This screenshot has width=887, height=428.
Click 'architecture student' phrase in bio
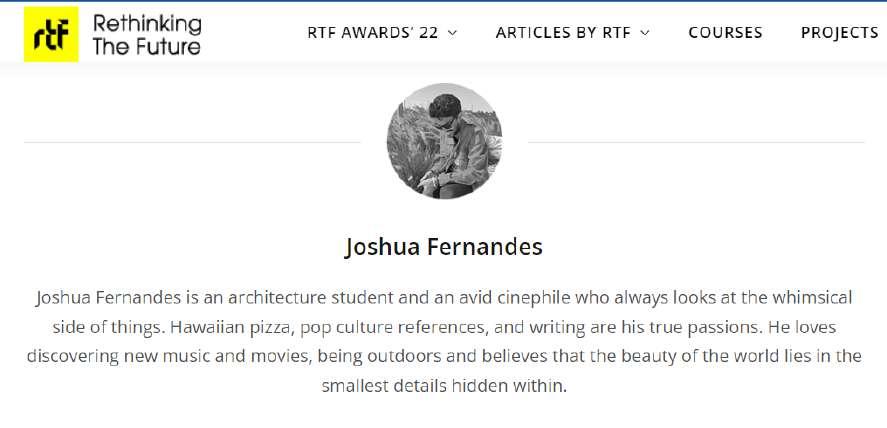point(306,298)
